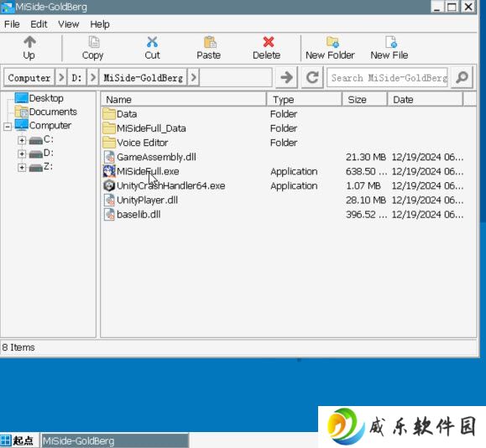The height and width of the screenshot is (448, 486).
Task: Create a New File
Action: click(389, 48)
